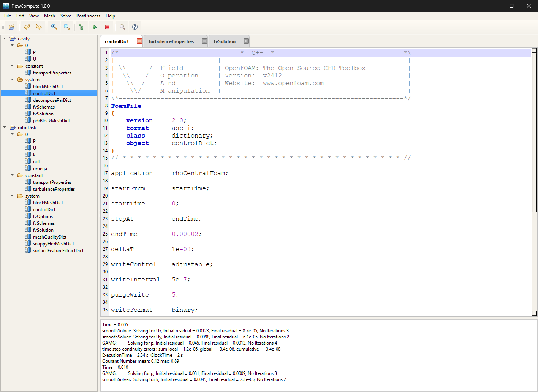Close the fvSolution tab
Screen dimensions: 538x392
(x=246, y=41)
